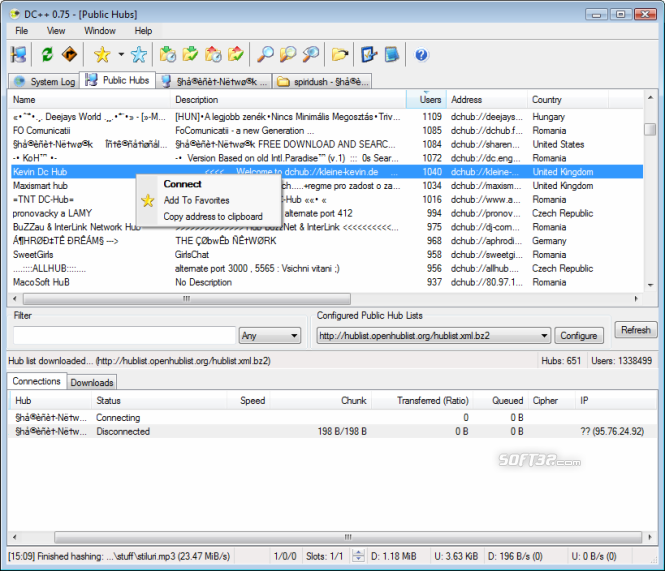Switch to the Šhåréñèt-Nëtwørk hub tab
This screenshot has width=665, height=571.
pyautogui.click(x=214, y=81)
